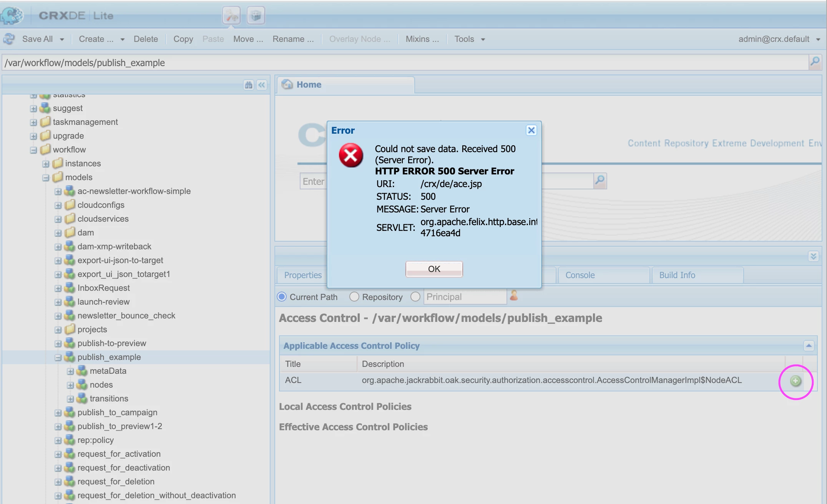Collapse the publish_example tree node
Image resolution: width=827 pixels, height=504 pixels.
58,358
